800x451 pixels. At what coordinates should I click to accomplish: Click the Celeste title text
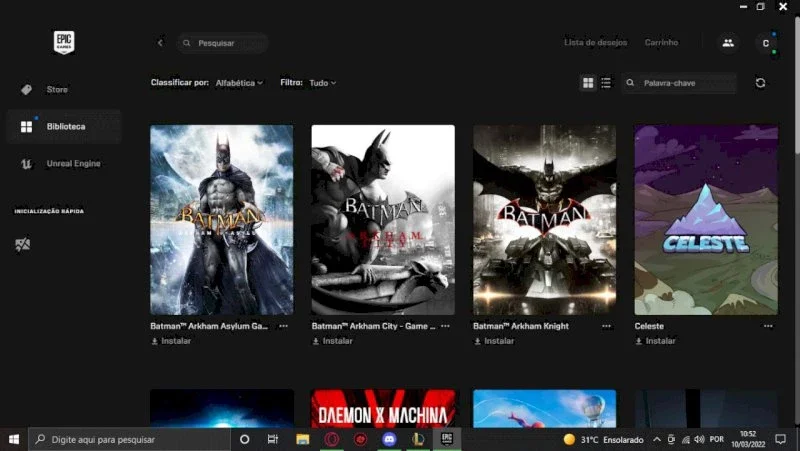tap(649, 326)
